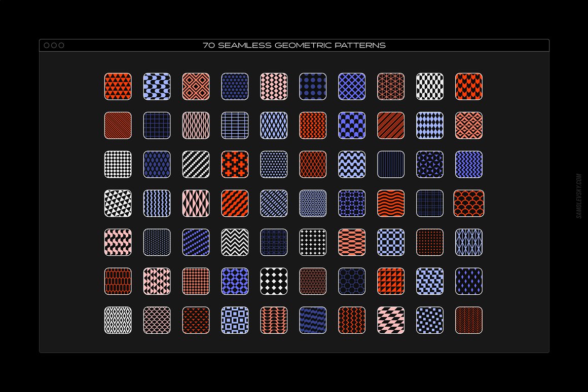Pick the pink fish-scale outlines pattern
588x392 pixels.
(x=157, y=321)
